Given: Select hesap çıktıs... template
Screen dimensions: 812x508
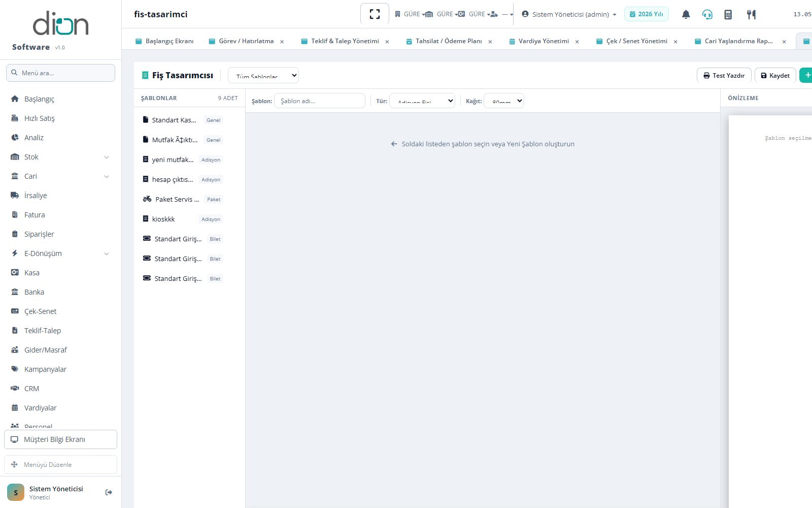Looking at the screenshot, I should tap(189, 180).
